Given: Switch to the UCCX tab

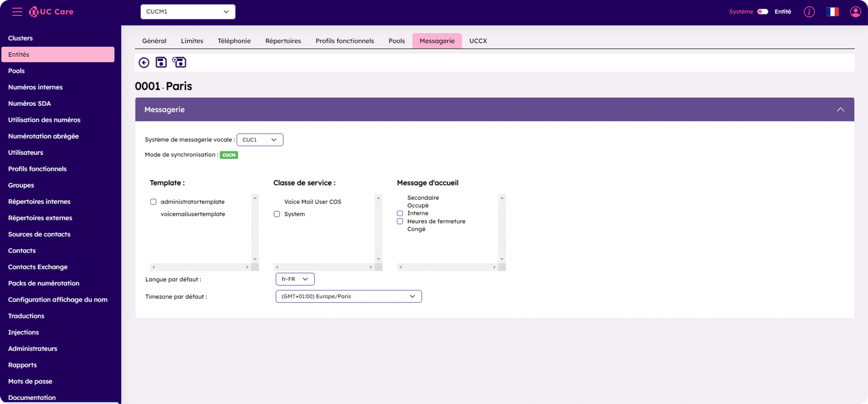Looking at the screenshot, I should coord(478,41).
